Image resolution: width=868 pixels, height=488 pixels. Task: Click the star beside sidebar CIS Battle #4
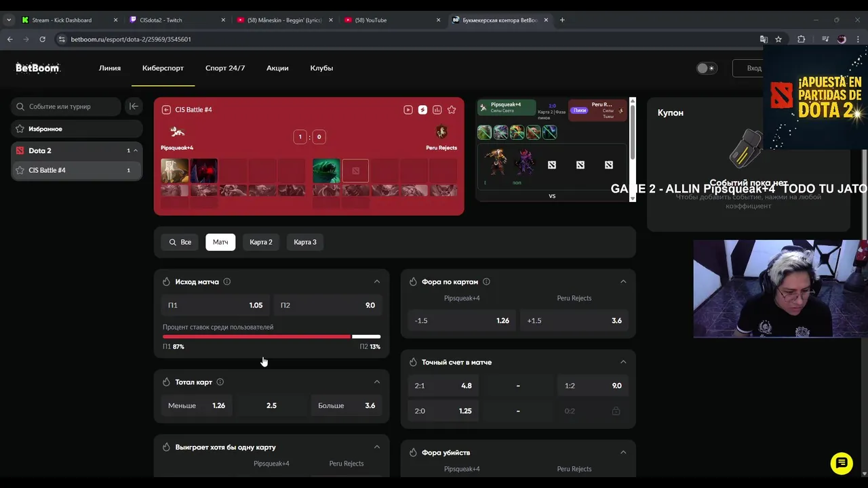click(x=20, y=170)
